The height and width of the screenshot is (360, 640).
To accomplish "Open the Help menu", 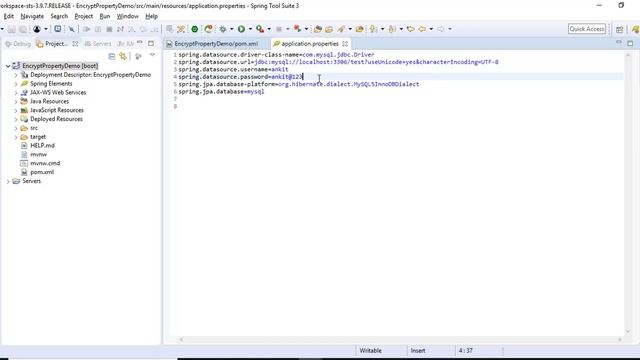I will [x=151, y=16].
